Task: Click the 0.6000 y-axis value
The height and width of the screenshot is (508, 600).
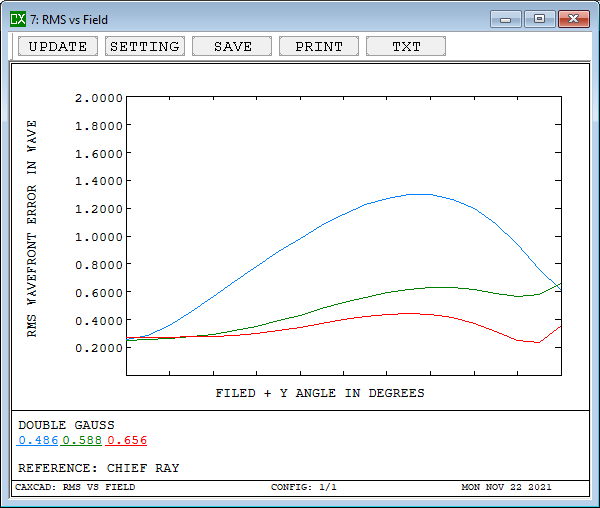Action: pyautogui.click(x=99, y=293)
